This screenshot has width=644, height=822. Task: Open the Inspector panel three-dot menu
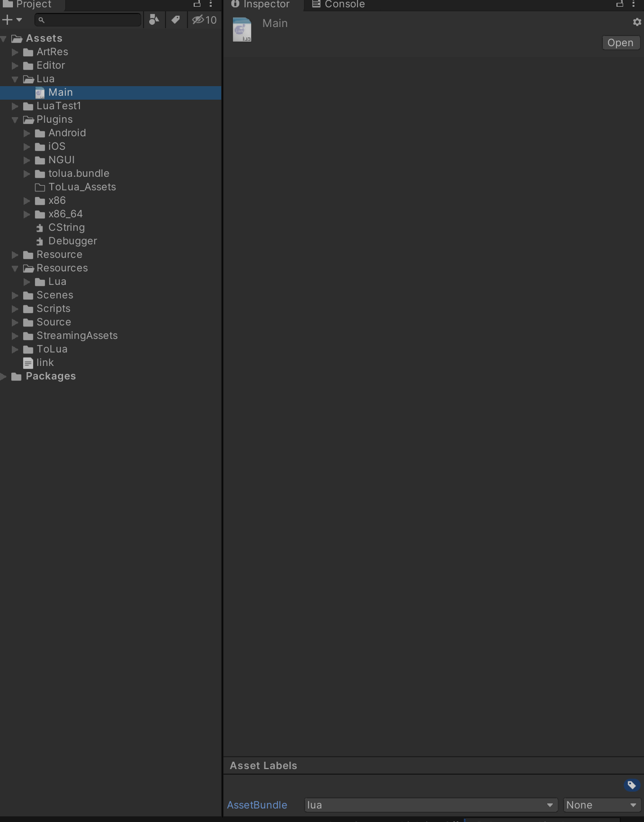634,4
